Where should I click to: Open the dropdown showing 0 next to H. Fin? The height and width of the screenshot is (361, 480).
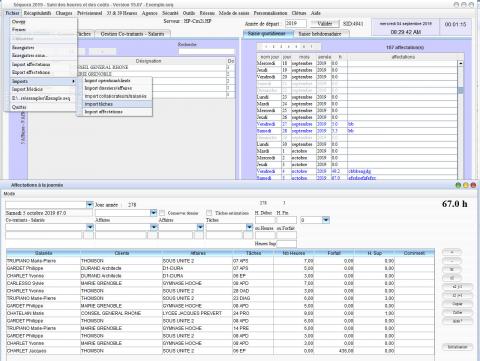pyautogui.click(x=326, y=220)
